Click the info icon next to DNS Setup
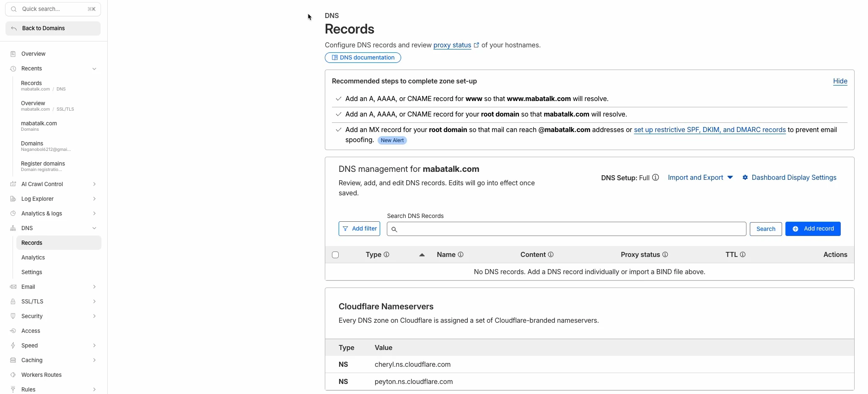 [655, 177]
